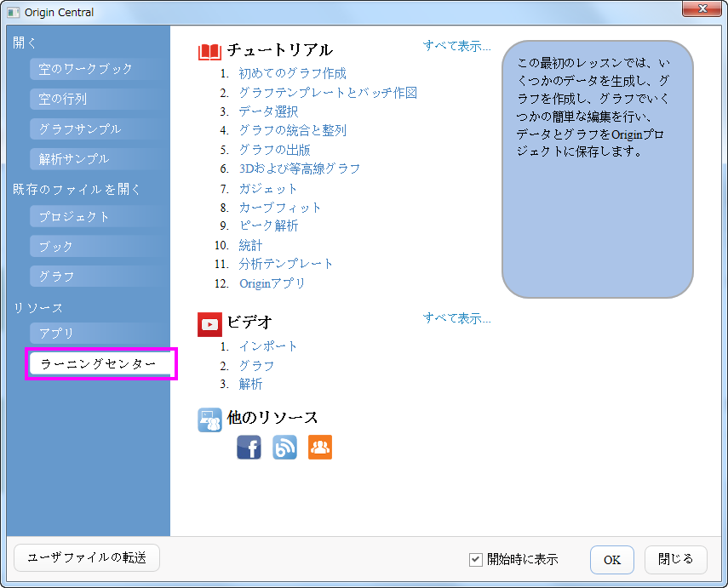Open the blog RSS icon
The height and width of the screenshot is (588, 728).
[284, 448]
